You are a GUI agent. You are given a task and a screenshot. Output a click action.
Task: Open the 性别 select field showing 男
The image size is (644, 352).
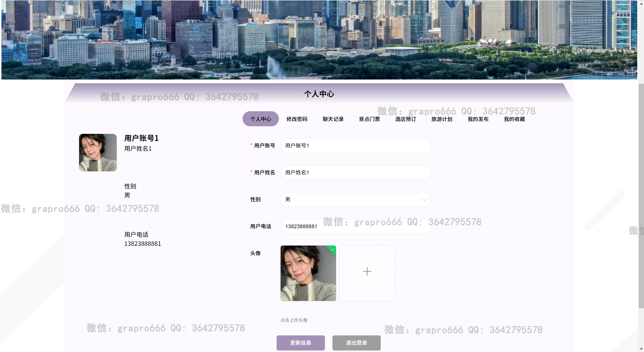[352, 200]
